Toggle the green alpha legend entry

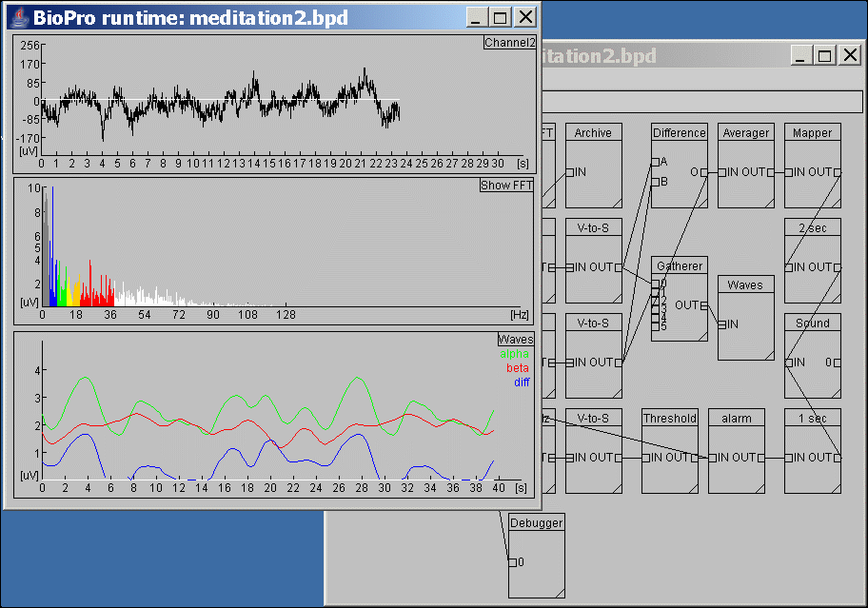(x=515, y=354)
